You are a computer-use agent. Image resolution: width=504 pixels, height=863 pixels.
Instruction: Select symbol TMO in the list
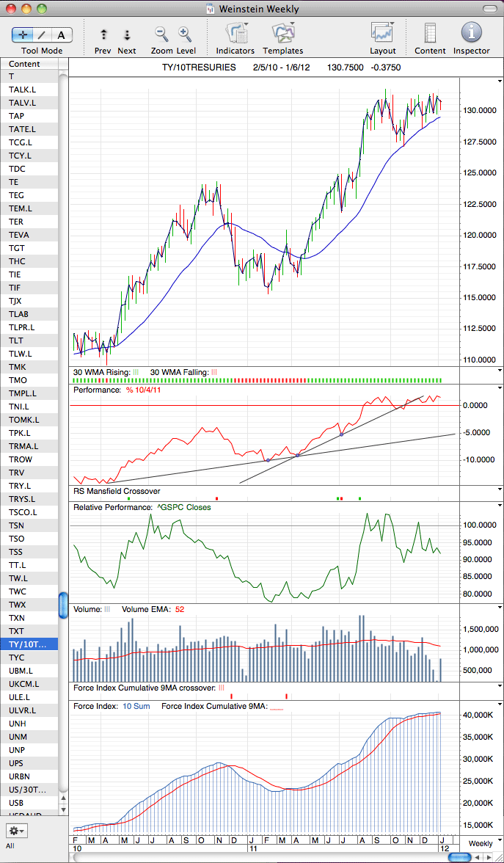(x=29, y=380)
